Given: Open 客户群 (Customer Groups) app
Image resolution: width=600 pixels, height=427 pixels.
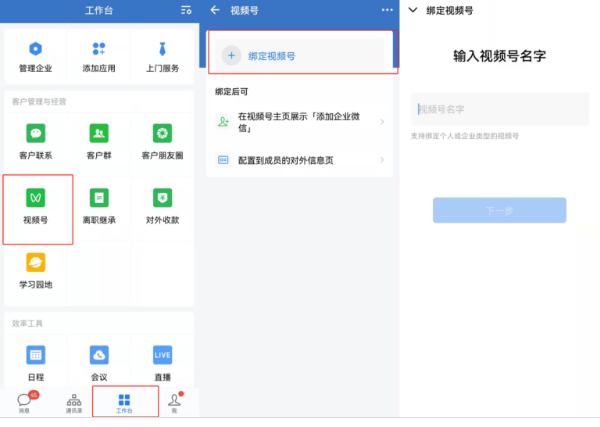Looking at the screenshot, I should (x=98, y=140).
